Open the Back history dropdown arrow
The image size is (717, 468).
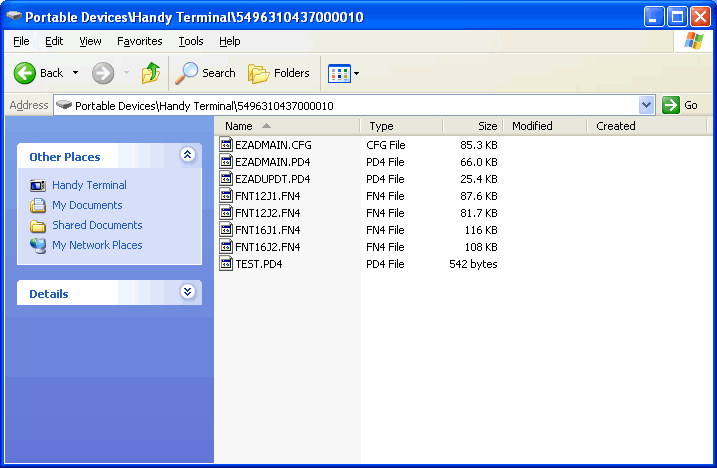tap(75, 73)
